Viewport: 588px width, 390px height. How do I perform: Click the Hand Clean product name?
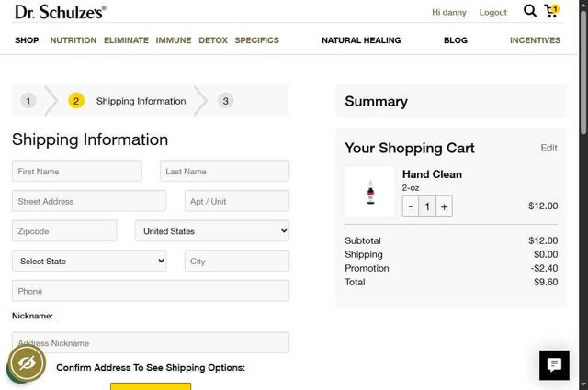coord(432,174)
